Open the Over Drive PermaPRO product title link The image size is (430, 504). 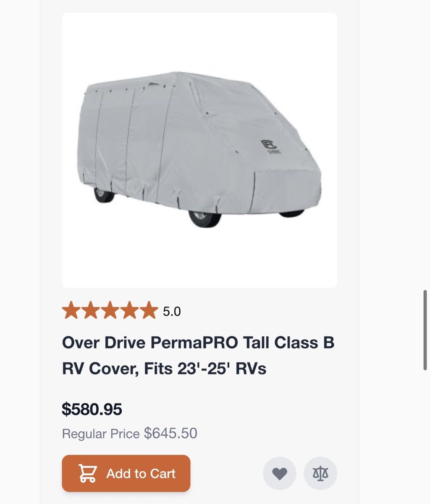pos(198,343)
